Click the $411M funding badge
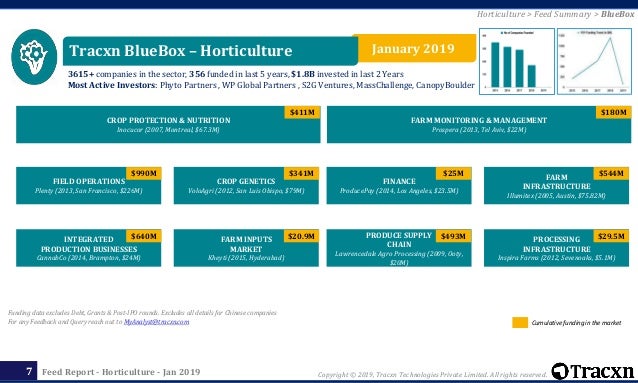Image resolution: width=638 pixels, height=383 pixels. coord(302,112)
